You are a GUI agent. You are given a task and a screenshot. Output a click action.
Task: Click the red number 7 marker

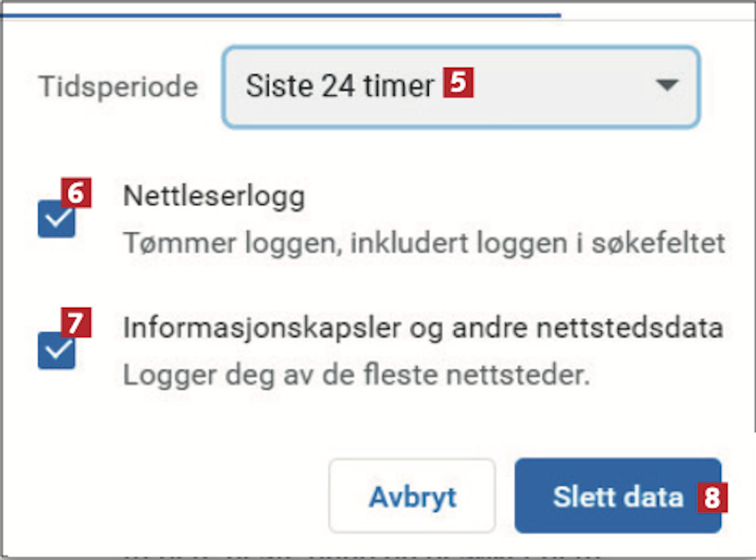76,322
